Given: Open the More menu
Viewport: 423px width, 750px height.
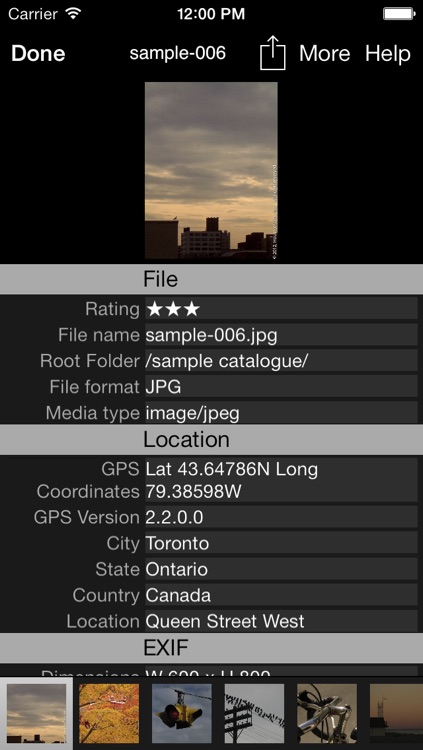Looking at the screenshot, I should (x=324, y=54).
